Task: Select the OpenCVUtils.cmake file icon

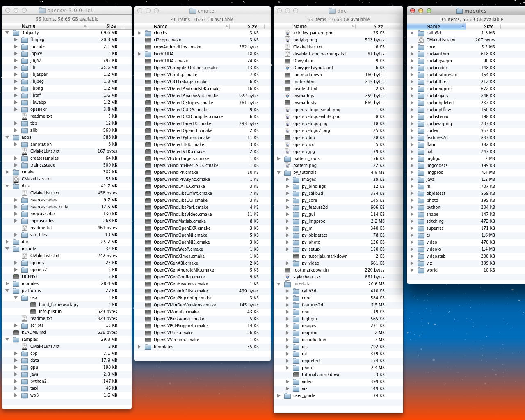Action: pyautogui.click(x=148, y=333)
